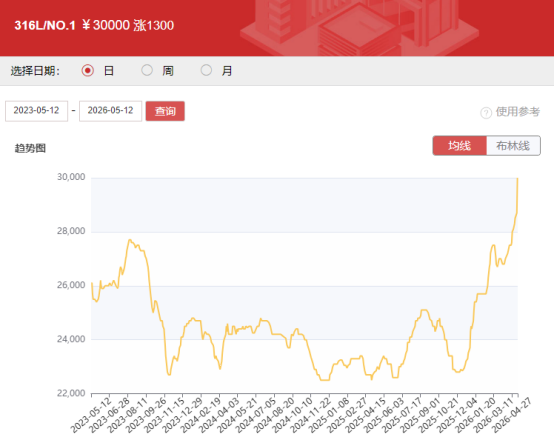Screen dimensions: 554x440
Task: Switch to the 布林线 Bollinger bands tab
Action: tap(513, 146)
